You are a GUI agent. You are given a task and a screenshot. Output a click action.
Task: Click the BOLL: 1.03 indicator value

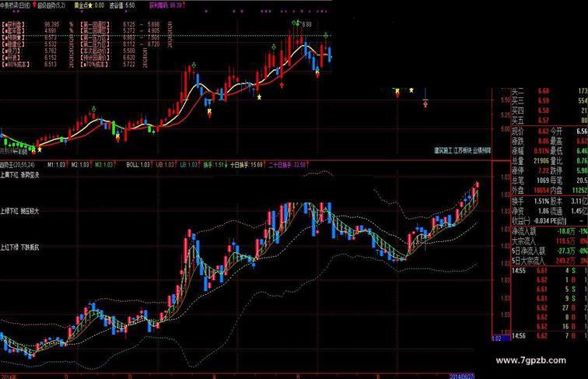point(138,164)
